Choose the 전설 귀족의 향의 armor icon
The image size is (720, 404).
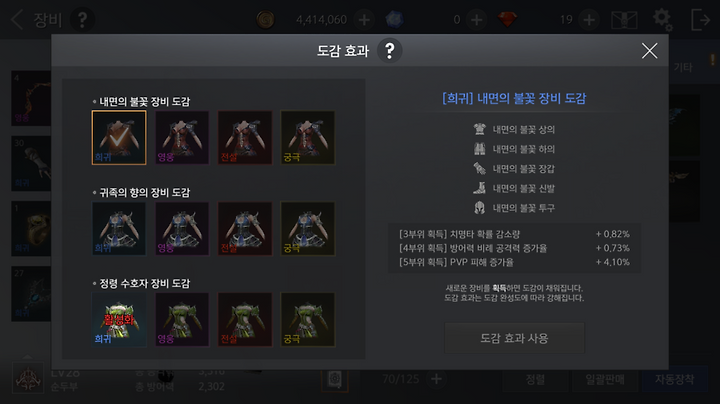pyautogui.click(x=245, y=228)
